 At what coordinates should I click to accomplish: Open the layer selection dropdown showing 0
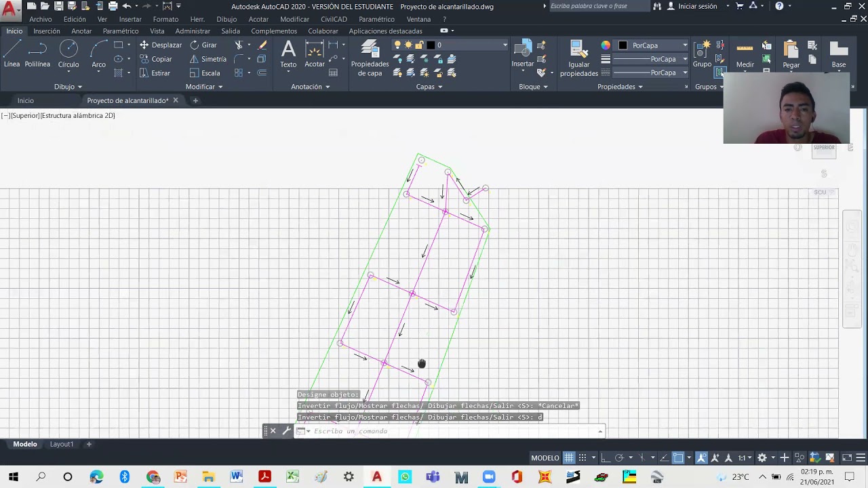coord(450,45)
